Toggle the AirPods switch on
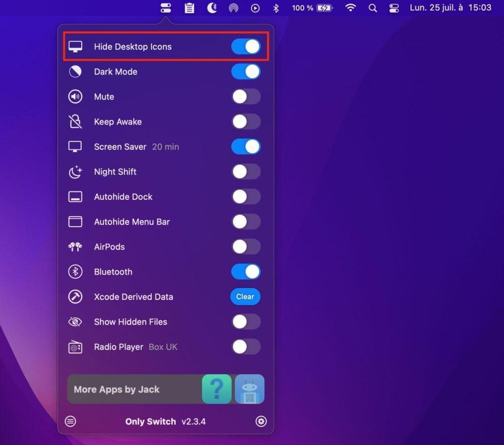Image resolution: width=504 pixels, height=445 pixels. click(x=246, y=247)
